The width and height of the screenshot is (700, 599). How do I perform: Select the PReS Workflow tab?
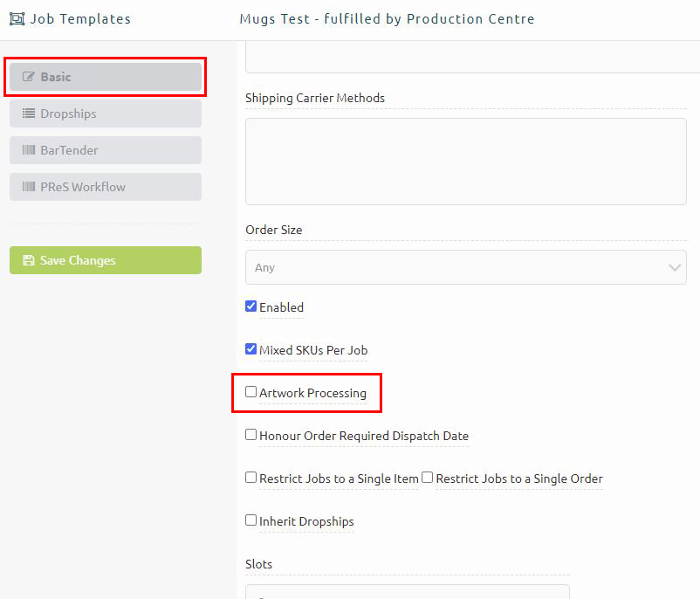tap(105, 187)
